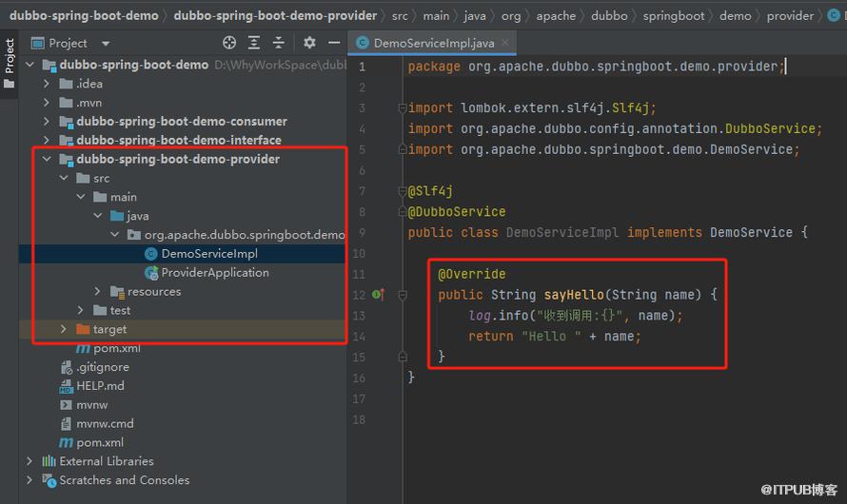This screenshot has height=504, width=847.
Task: Click breadcrumb dubbo-spring-boot-demo
Action: tap(84, 15)
